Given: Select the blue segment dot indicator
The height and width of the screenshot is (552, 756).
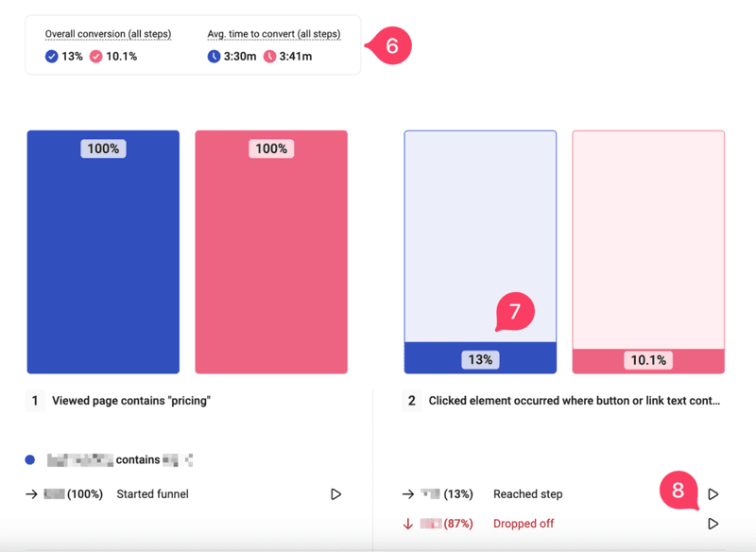Looking at the screenshot, I should 30,460.
